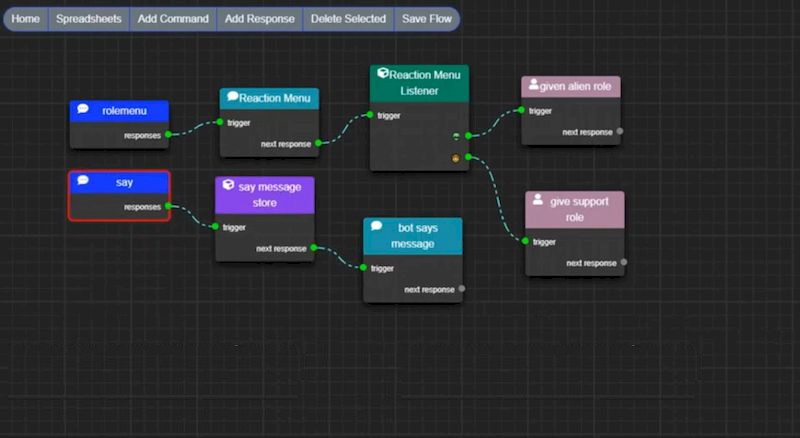
Task: Click next response port on Reaction Menu
Action: coord(318,143)
